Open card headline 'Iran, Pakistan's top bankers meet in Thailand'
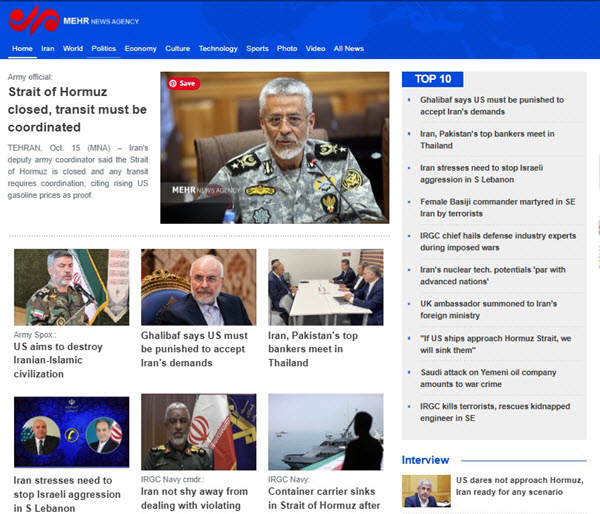The height and width of the screenshot is (514, 600). 313,349
